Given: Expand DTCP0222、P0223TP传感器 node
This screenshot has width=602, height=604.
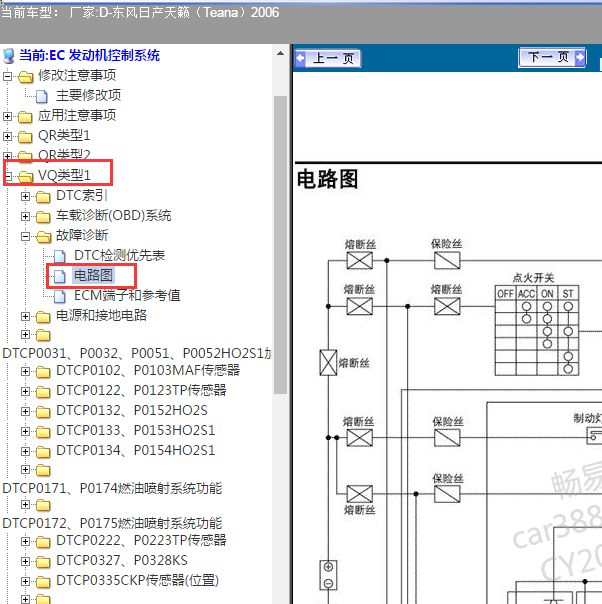Looking at the screenshot, I should point(25,542).
